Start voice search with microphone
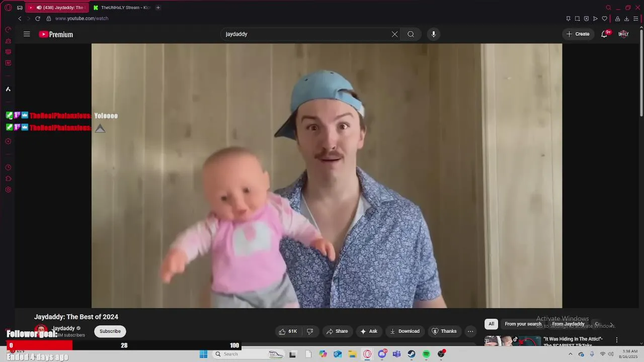 tap(434, 34)
